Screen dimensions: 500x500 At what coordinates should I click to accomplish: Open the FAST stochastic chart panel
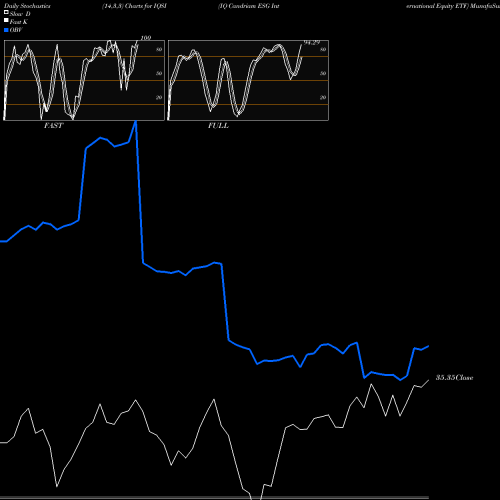(84, 80)
